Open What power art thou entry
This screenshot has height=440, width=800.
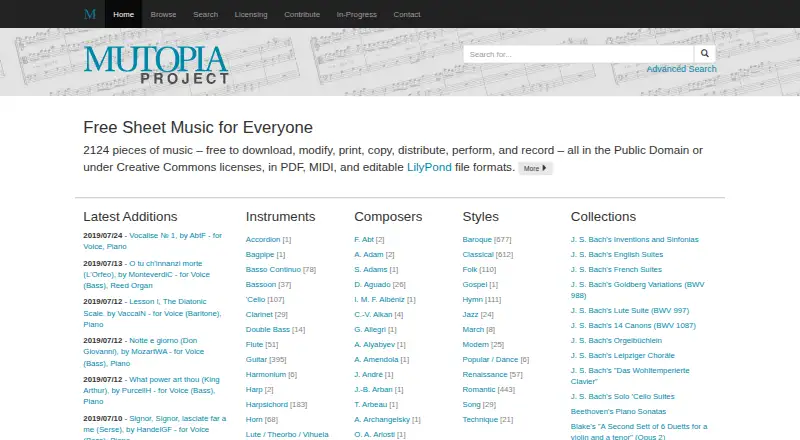[152, 390]
